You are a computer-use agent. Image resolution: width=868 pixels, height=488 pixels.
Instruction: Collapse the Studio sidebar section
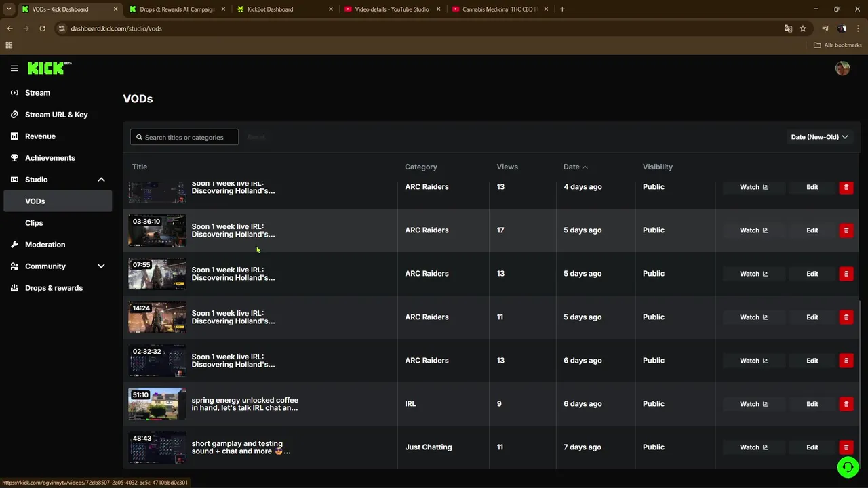click(101, 180)
